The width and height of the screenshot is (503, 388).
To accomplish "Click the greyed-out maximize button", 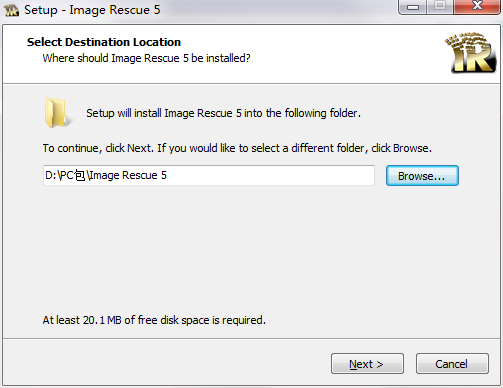I will coord(440,6).
